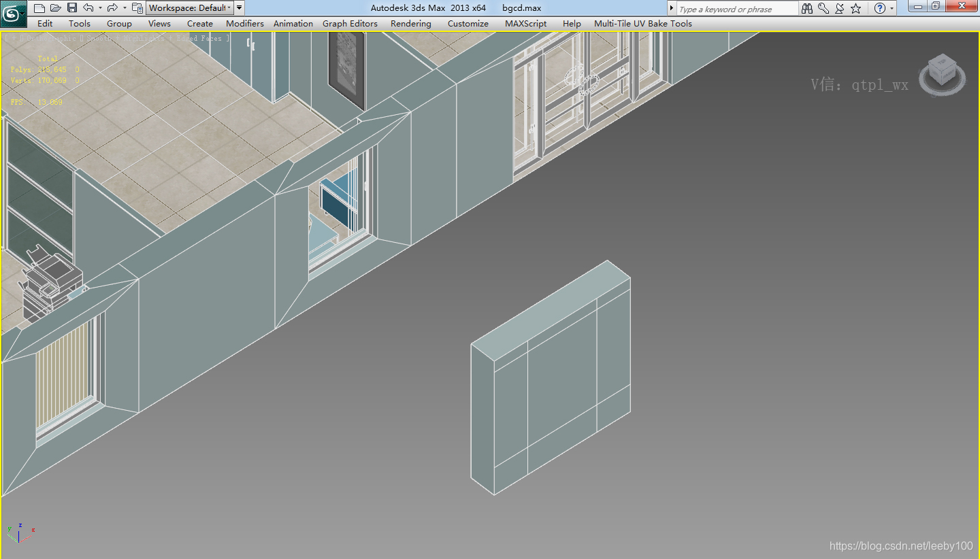Redo the last undone action
980x559 pixels.
click(112, 8)
